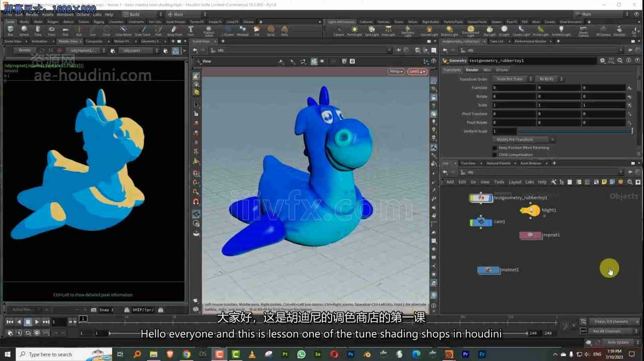Open the Build desktop dropdown
Screen dimensions: 644x361
pos(143,14)
